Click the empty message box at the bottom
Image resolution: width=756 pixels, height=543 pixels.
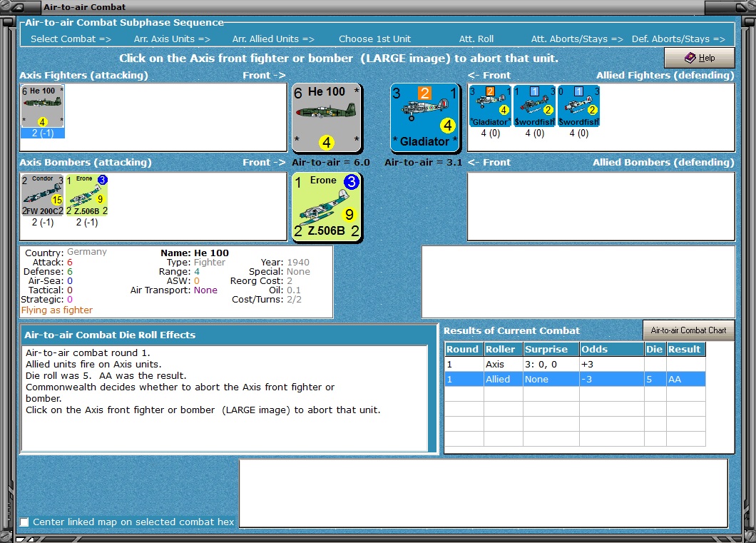(484, 493)
